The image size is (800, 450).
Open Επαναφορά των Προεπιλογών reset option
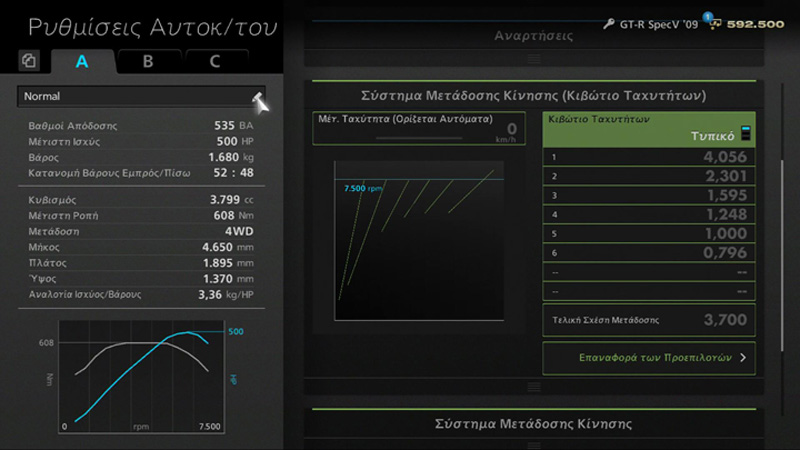(x=647, y=357)
